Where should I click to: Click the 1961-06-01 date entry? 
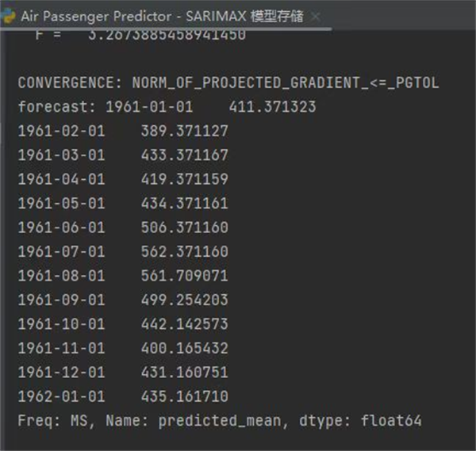coord(61,227)
